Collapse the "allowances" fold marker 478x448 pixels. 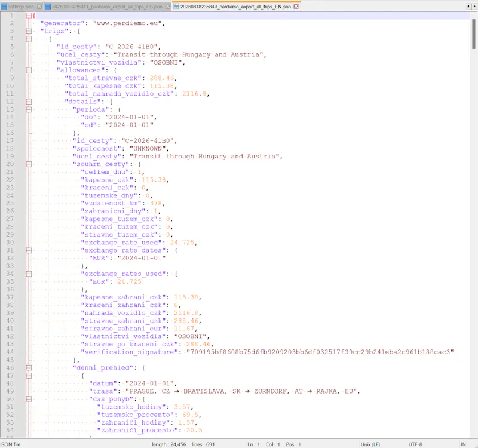pyautogui.click(x=29, y=70)
